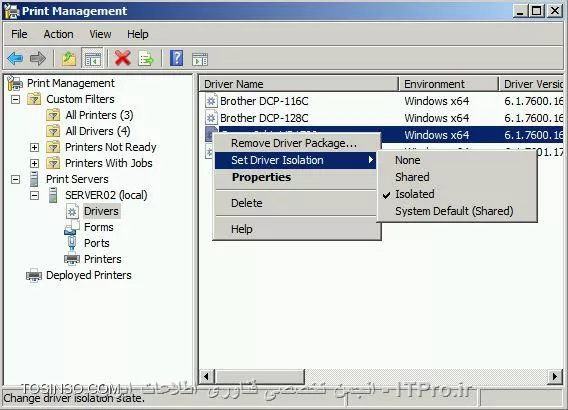Click the Brother DCP-116C driver icon
This screenshot has height=410, width=568.
click(211, 101)
